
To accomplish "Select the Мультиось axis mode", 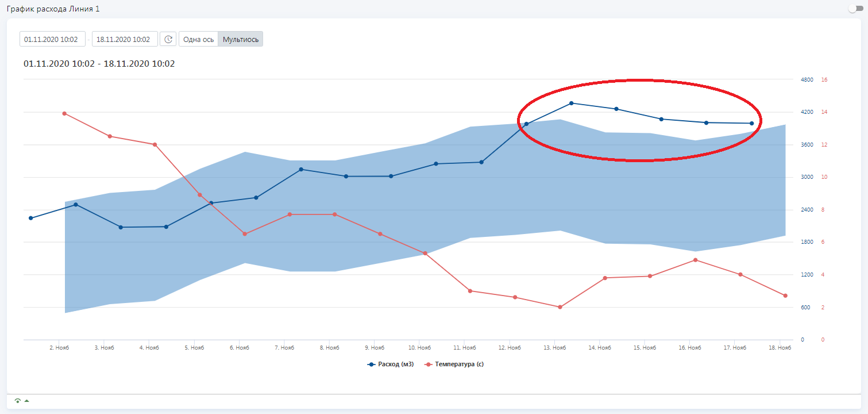I will click(x=241, y=39).
